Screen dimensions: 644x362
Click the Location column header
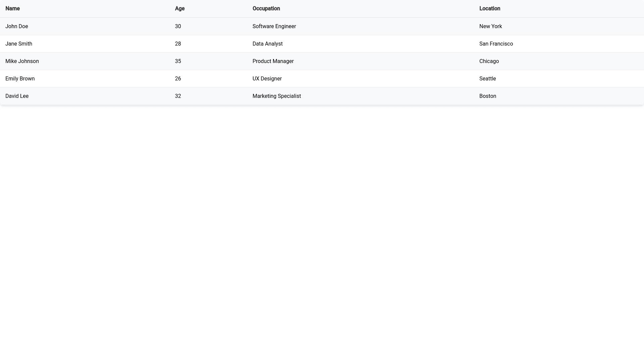point(489,9)
